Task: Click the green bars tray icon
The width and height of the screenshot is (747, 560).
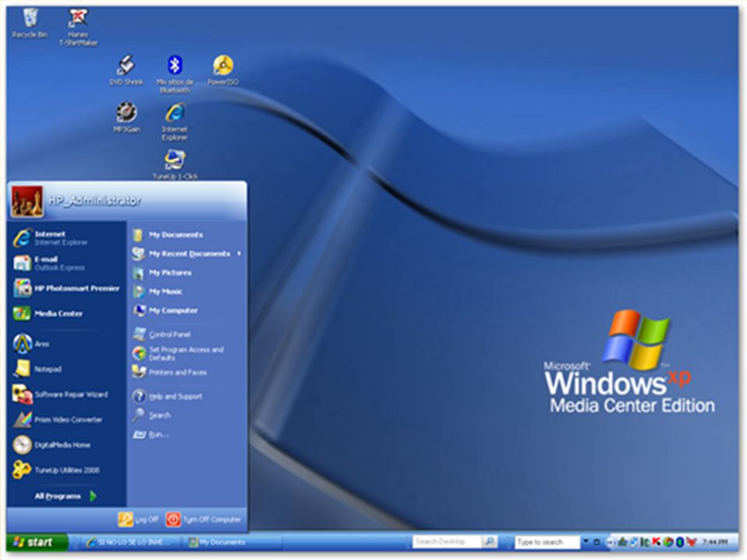Action: (x=644, y=542)
